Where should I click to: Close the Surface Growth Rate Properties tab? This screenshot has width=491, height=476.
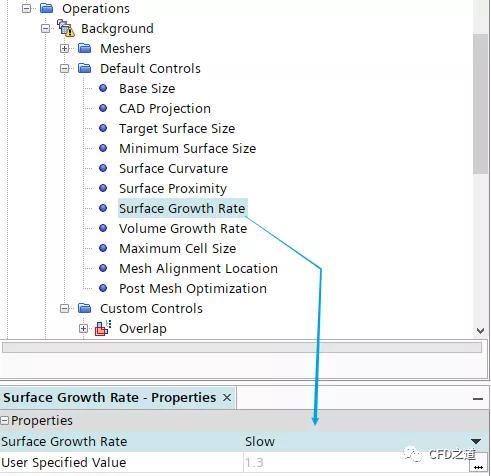[x=227, y=398]
